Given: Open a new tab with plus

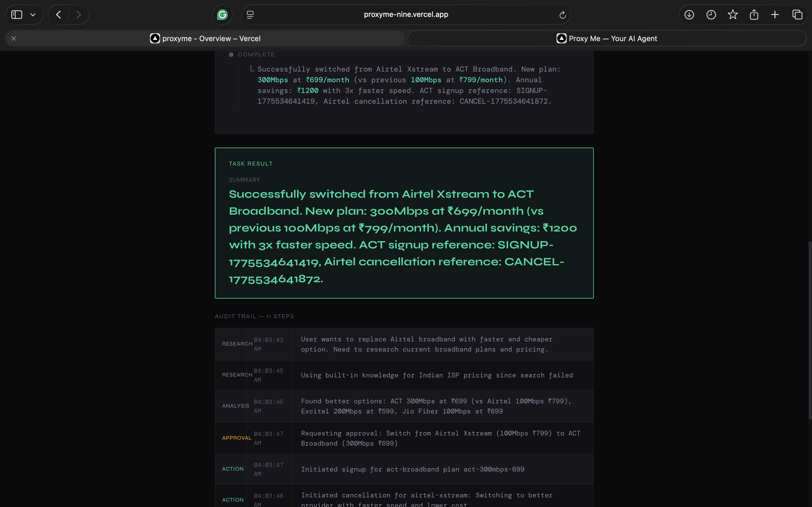Looking at the screenshot, I should [x=775, y=15].
